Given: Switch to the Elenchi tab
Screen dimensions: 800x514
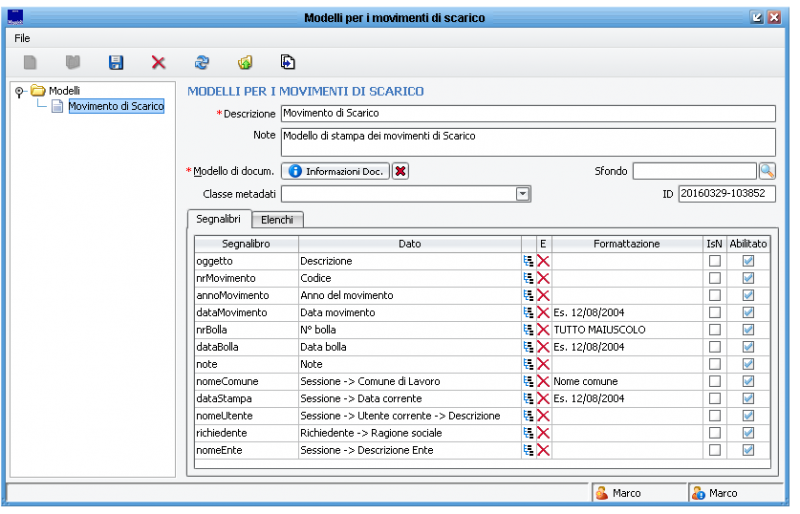Looking at the screenshot, I should pos(277,220).
